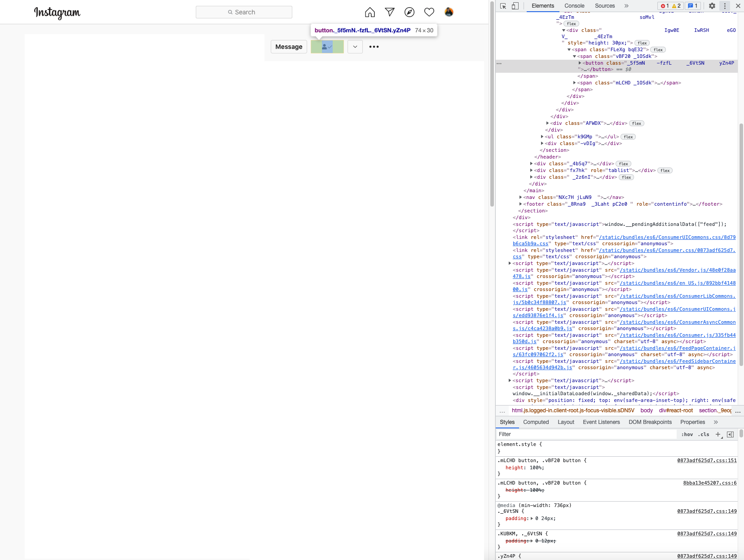Viewport: 744px width, 560px height.
Task: Select html.js.logged-in breadcrumb
Action: [x=573, y=410]
